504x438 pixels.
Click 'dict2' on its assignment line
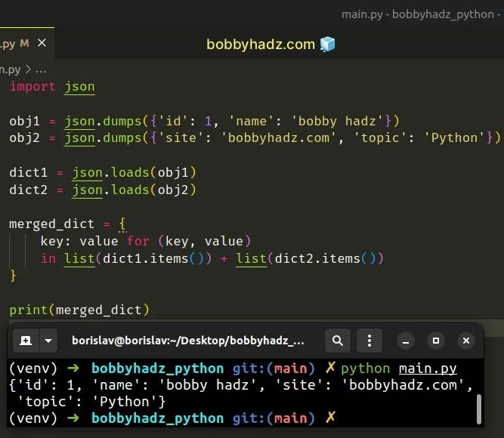[28, 190]
